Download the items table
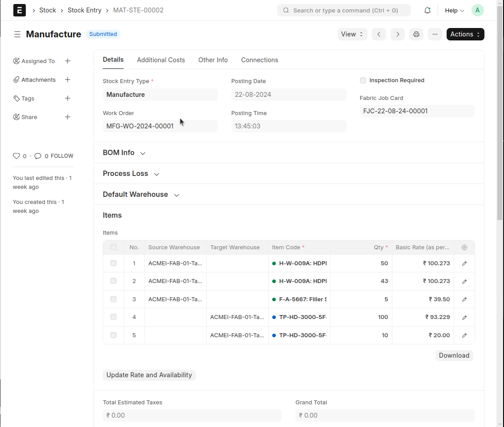This screenshot has height=427, width=504. click(x=454, y=355)
